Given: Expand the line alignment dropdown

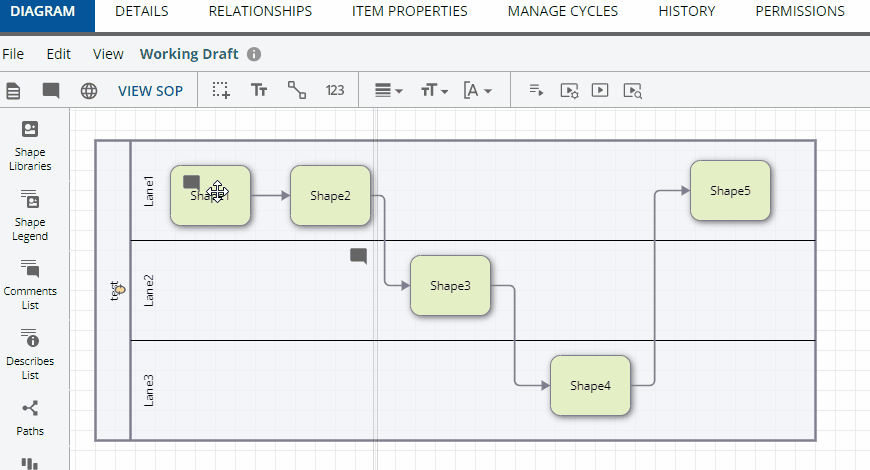Looking at the screenshot, I should coord(388,90).
